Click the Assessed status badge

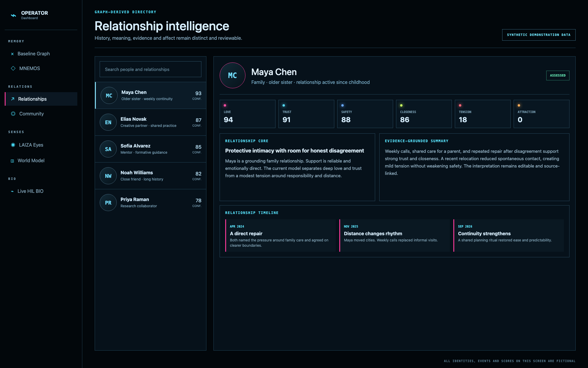(558, 75)
